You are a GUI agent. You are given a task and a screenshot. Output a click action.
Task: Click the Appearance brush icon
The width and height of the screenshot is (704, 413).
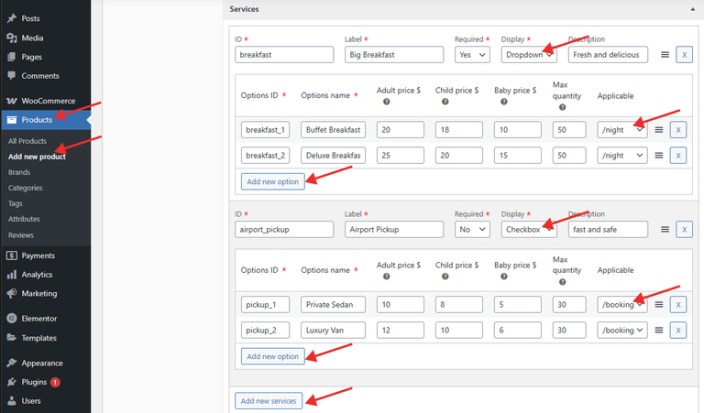[12, 362]
